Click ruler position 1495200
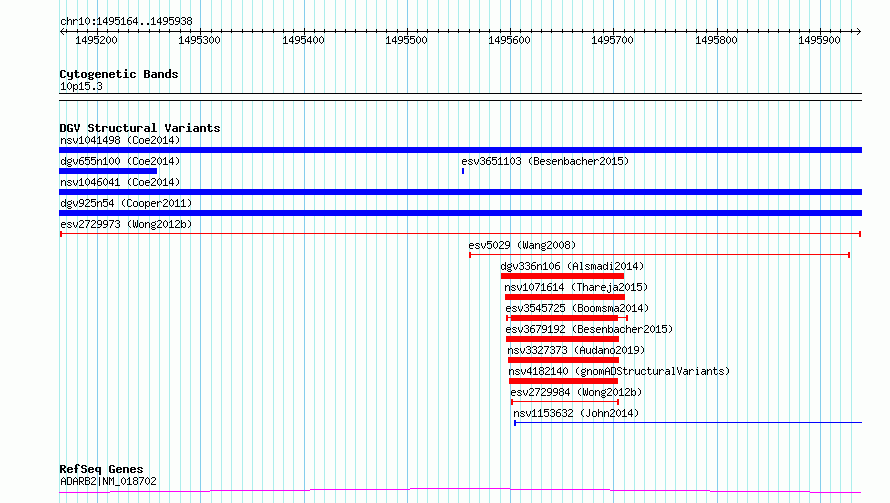This screenshot has width=890, height=503. (x=96, y=40)
